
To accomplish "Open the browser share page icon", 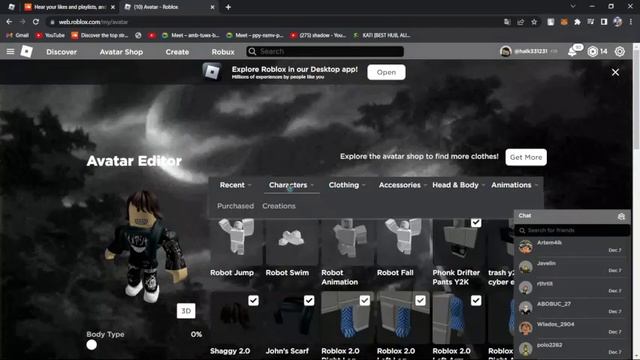I will [x=520, y=22].
